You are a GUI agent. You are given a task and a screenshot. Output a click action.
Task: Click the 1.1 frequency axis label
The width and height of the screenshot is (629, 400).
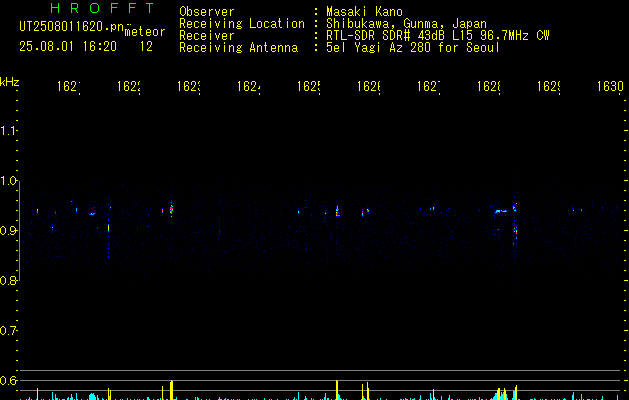pos(8,131)
